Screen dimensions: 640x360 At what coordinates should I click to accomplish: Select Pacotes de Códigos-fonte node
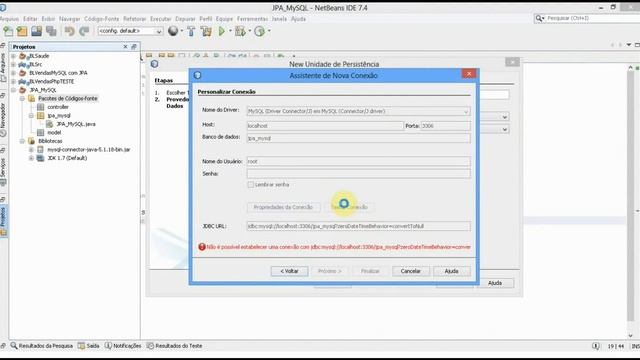pyautogui.click(x=68, y=99)
